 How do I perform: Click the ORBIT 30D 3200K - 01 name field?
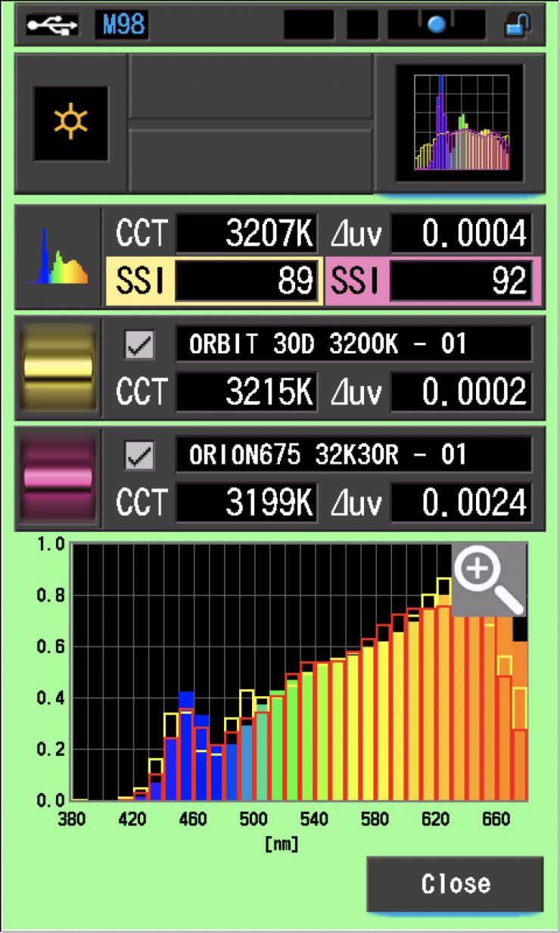pos(353,345)
